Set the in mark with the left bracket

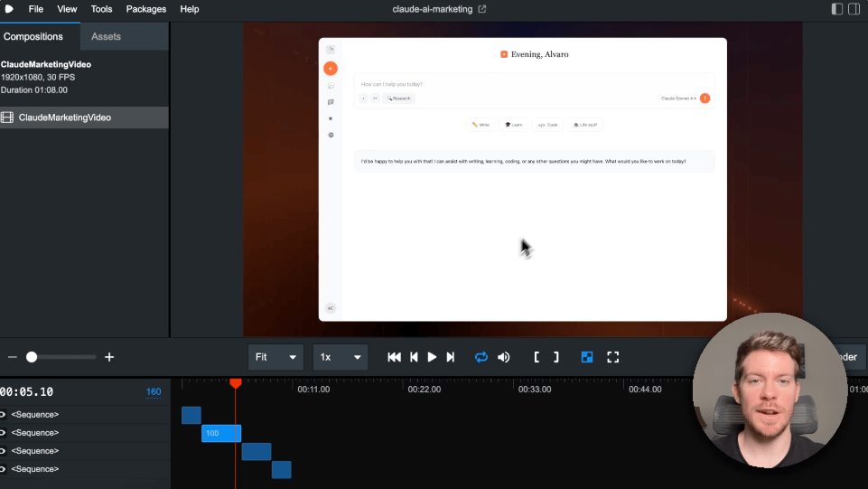point(537,357)
